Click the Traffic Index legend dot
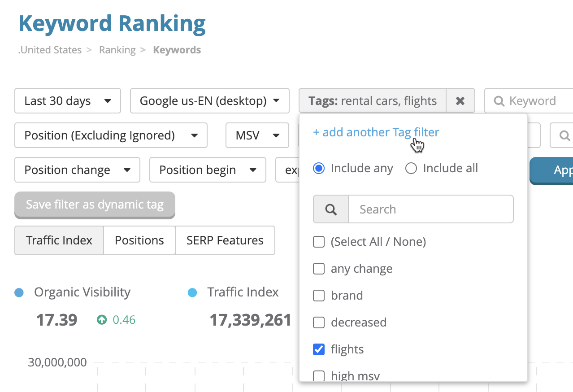Viewport: 573px width, 392px height. tap(192, 293)
